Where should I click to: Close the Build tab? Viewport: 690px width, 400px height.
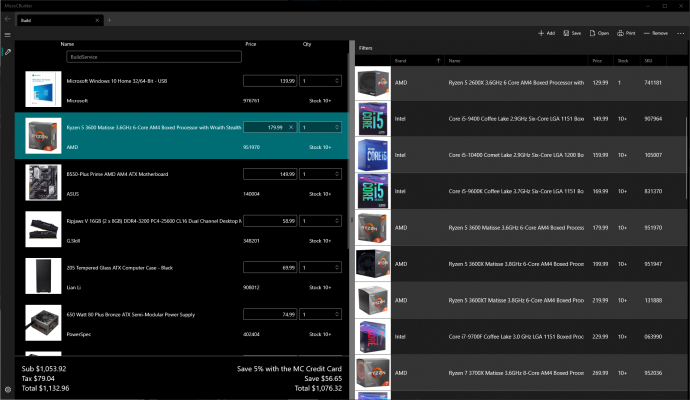(97, 20)
